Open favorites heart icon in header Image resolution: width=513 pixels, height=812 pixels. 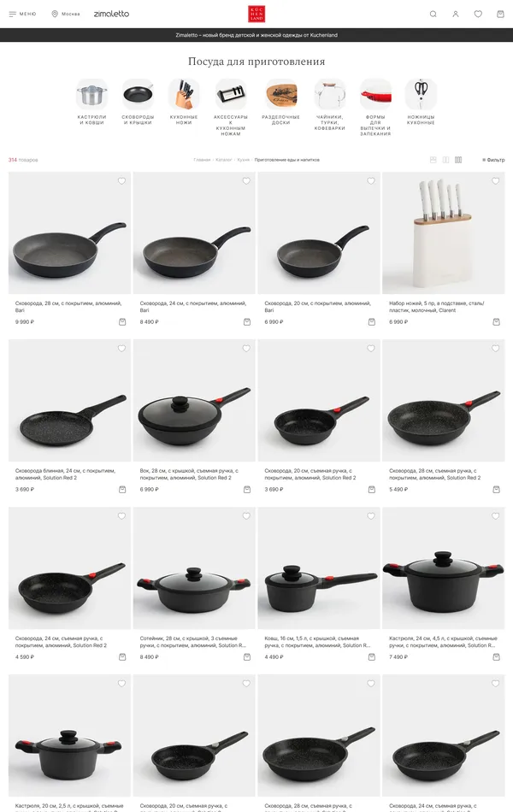[x=478, y=14]
